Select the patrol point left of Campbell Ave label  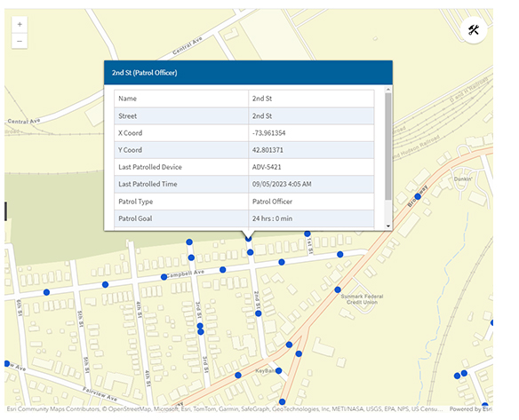164,277
